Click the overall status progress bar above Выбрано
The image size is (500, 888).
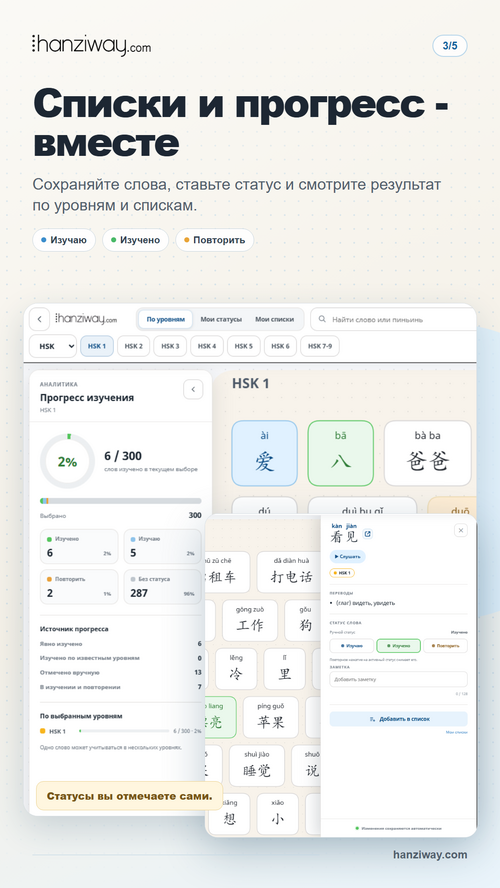121,501
